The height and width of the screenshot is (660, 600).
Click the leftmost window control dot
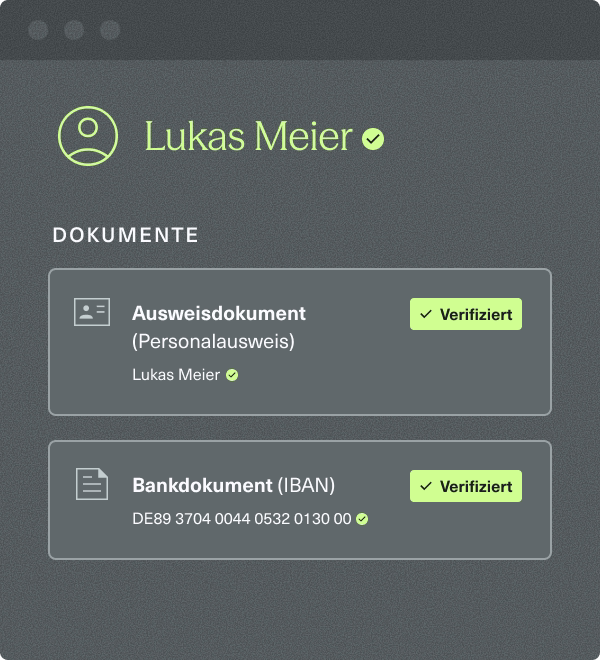tap(38, 30)
